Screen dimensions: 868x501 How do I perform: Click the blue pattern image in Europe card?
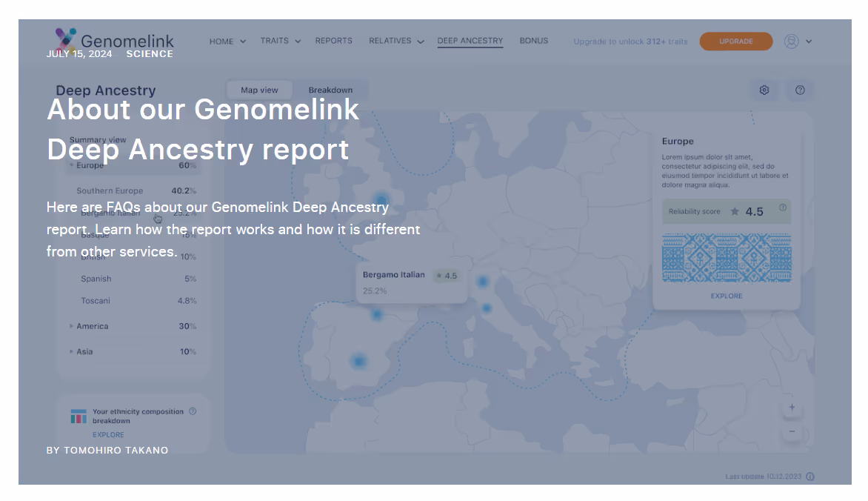coord(727,258)
